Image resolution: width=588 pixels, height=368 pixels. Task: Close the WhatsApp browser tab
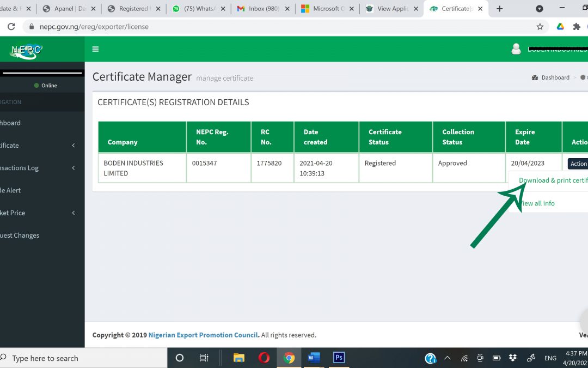(223, 9)
